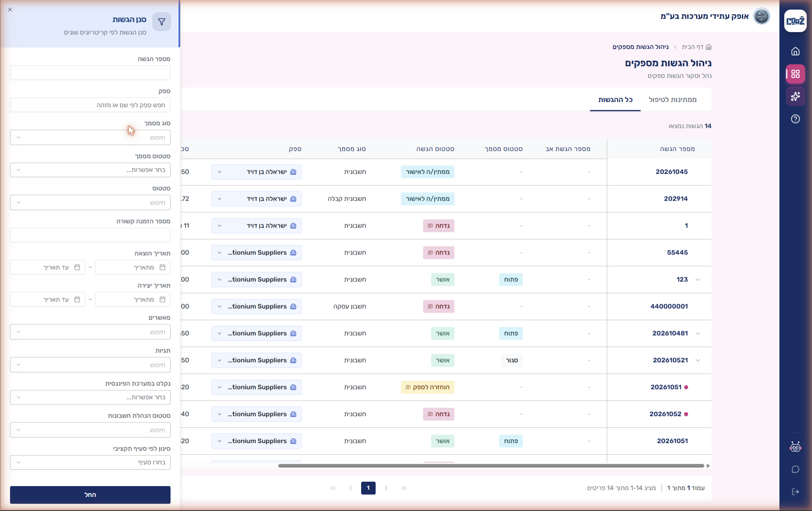This screenshot has width=812, height=511.
Task: Click 'סטטוס הגשה' column header
Action: pos(435,149)
